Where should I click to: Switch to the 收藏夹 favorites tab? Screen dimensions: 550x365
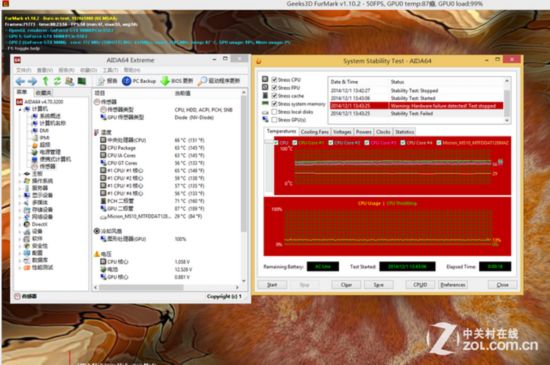[x=43, y=93]
